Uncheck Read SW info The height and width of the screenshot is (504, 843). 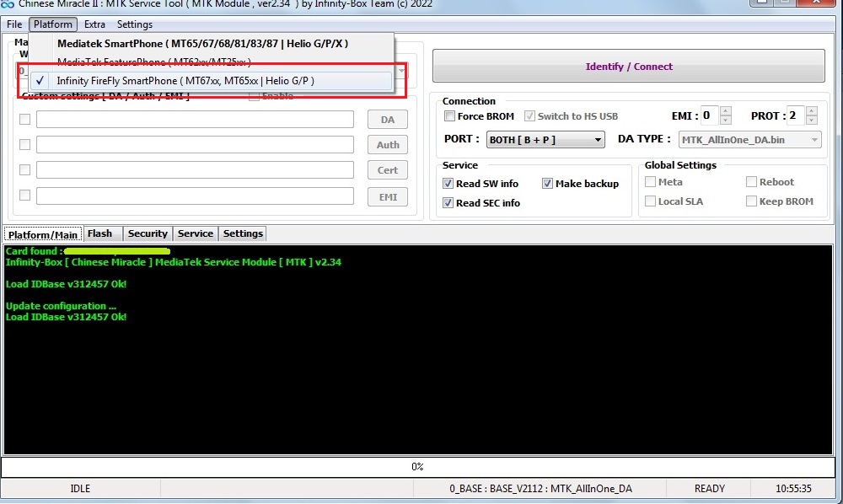(x=448, y=184)
